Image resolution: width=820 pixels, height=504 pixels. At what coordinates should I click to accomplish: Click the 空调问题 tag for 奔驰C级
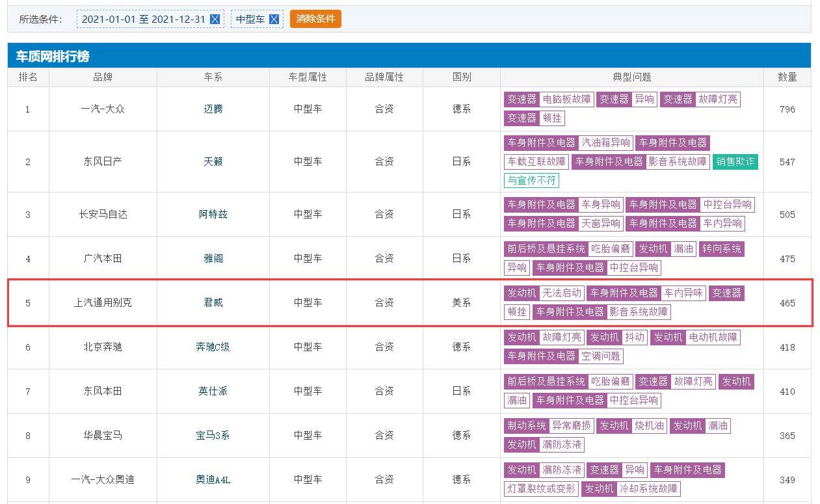point(600,356)
